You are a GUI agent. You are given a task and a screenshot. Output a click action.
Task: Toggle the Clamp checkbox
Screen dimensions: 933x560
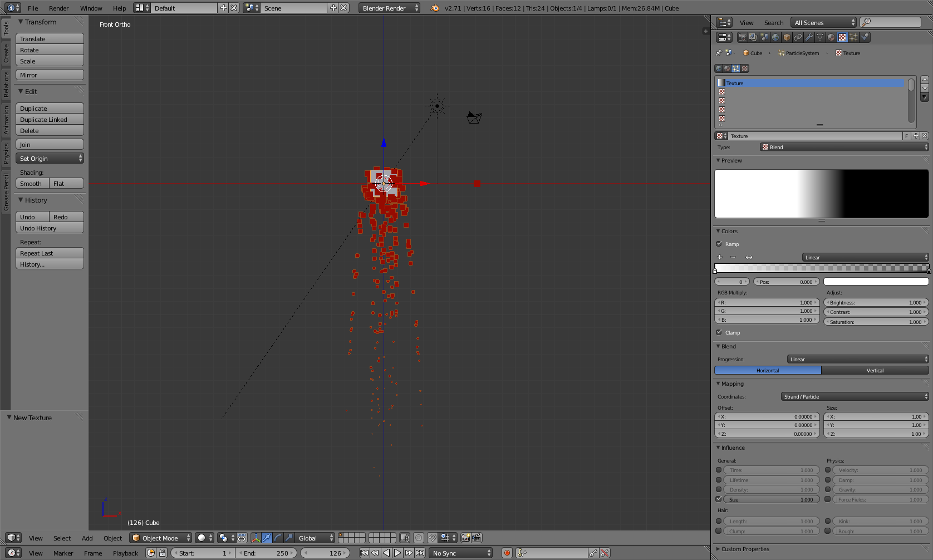[x=719, y=332]
